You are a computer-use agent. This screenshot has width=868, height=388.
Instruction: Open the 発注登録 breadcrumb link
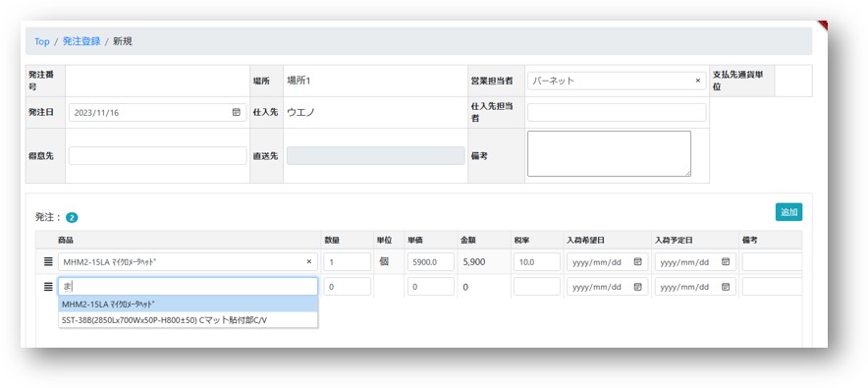81,41
